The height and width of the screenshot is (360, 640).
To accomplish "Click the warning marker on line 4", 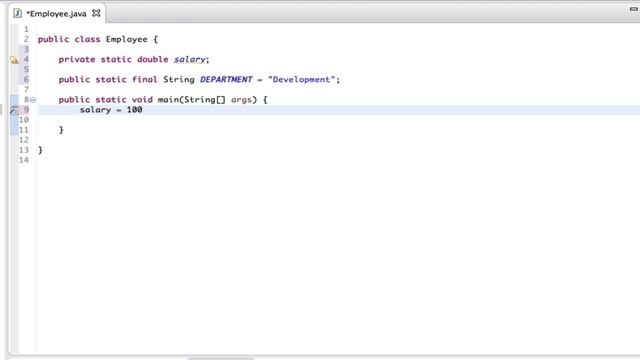I will [x=14, y=60].
